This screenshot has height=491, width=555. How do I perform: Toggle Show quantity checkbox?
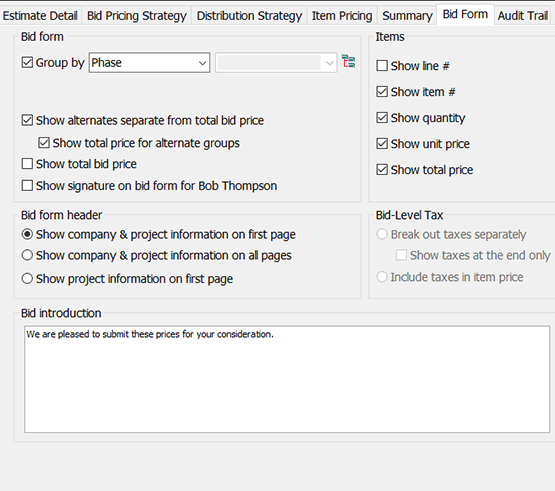click(382, 118)
